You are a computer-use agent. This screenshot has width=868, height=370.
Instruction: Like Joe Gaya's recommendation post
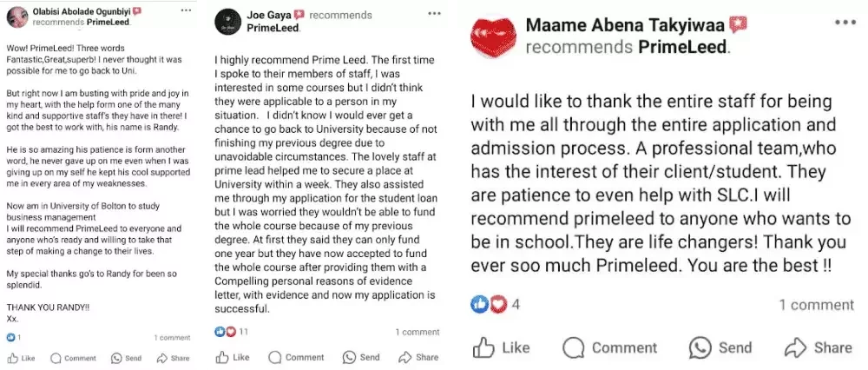pos(233,357)
